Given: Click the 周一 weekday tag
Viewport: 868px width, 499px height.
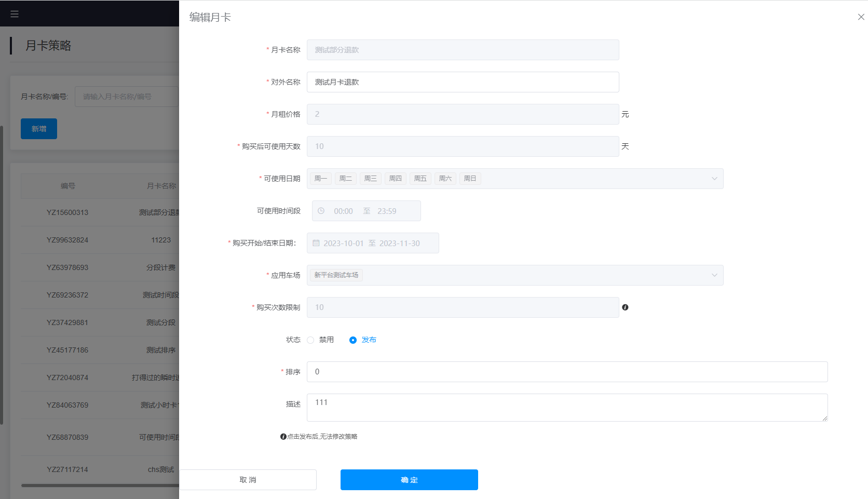Looking at the screenshot, I should pos(321,179).
